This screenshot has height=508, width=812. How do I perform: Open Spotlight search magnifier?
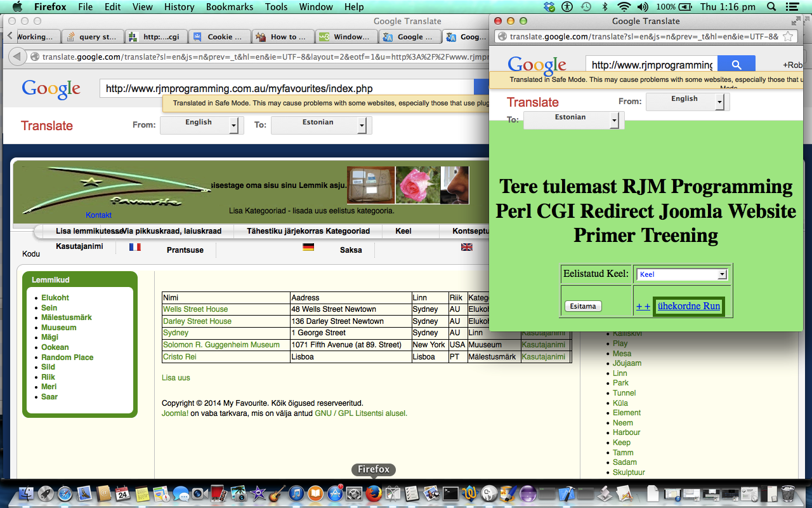coord(771,7)
